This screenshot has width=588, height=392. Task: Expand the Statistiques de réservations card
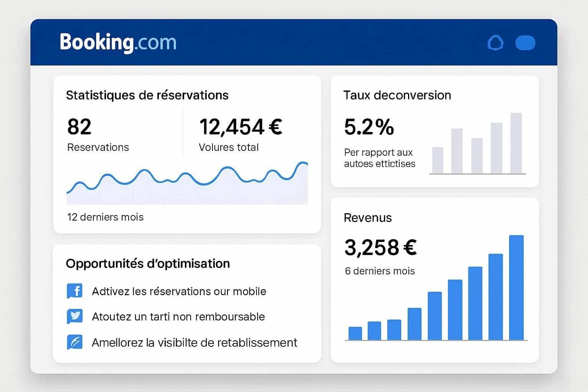[x=147, y=95]
